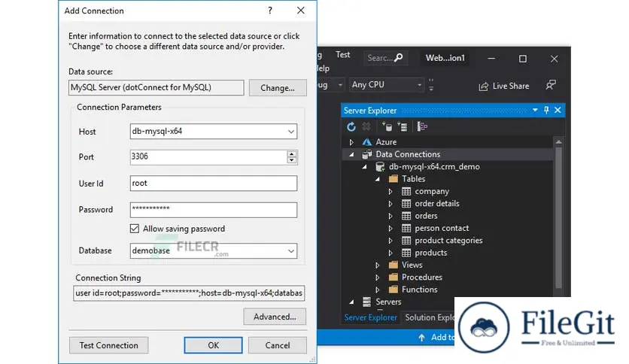629x364 pixels.
Task: Click the company table icon
Action: point(406,191)
